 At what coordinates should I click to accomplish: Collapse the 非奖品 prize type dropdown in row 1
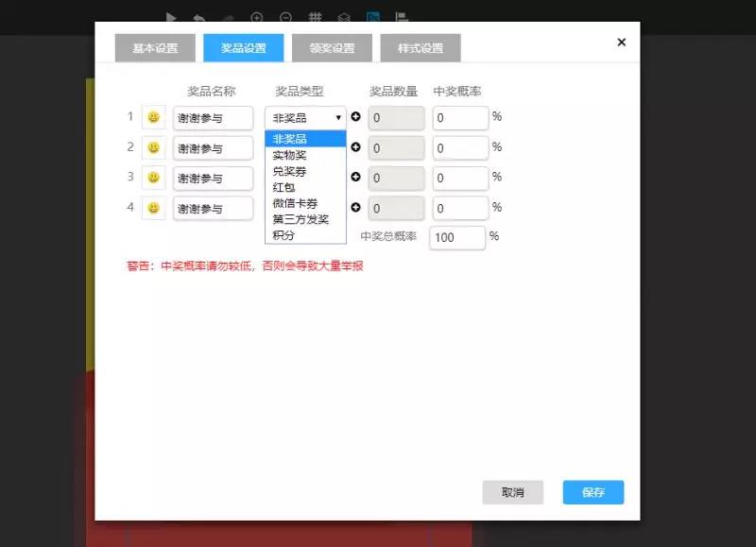click(x=305, y=117)
